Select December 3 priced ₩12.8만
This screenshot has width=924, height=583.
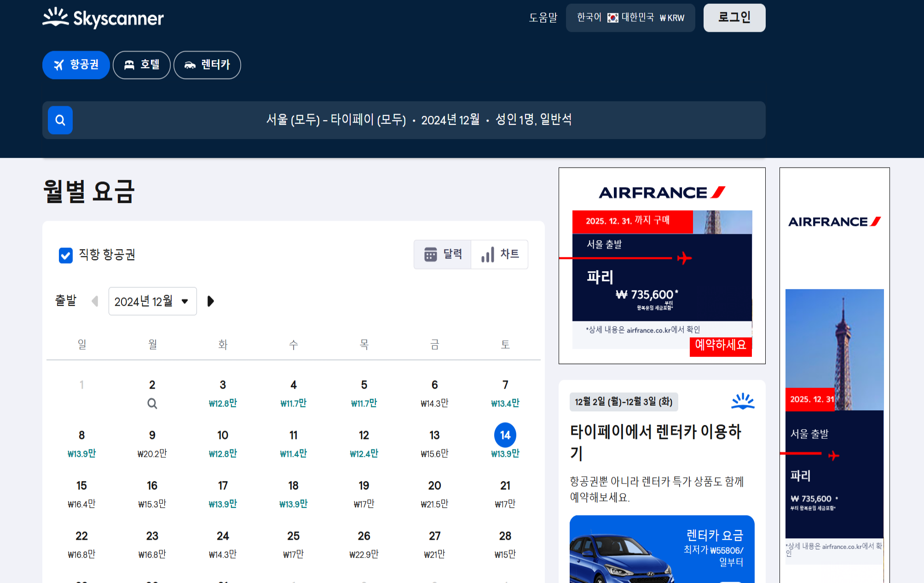[223, 394]
